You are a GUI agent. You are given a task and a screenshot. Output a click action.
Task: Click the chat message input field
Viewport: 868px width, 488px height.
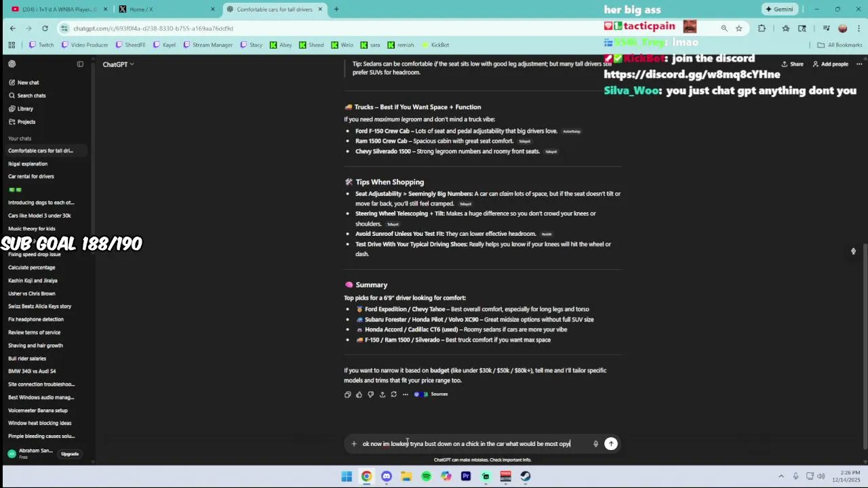click(475, 444)
